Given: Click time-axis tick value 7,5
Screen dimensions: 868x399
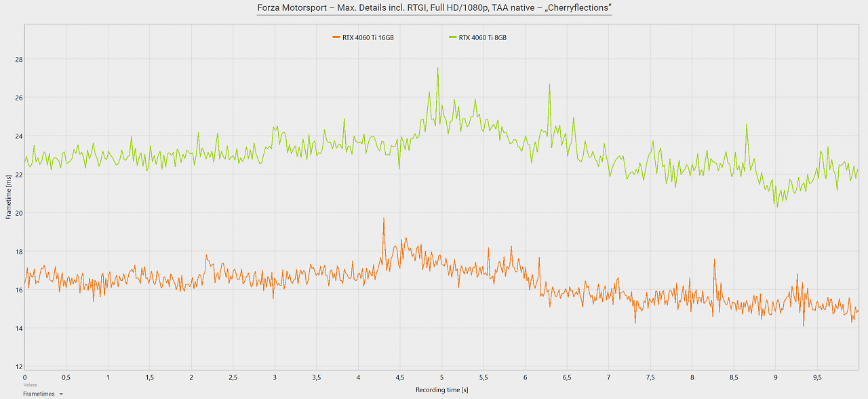Looking at the screenshot, I should (650, 377).
